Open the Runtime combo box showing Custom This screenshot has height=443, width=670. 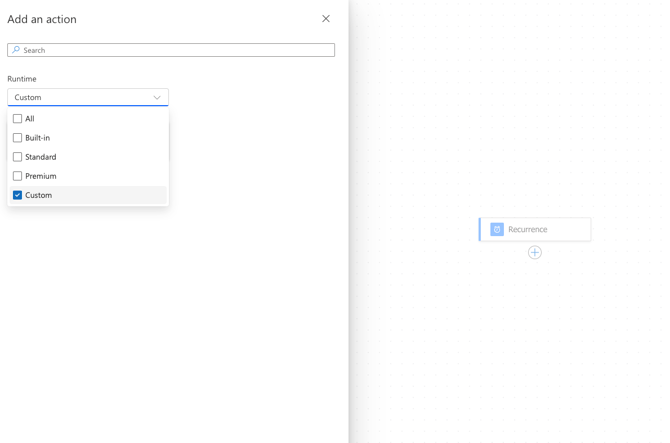80,97
